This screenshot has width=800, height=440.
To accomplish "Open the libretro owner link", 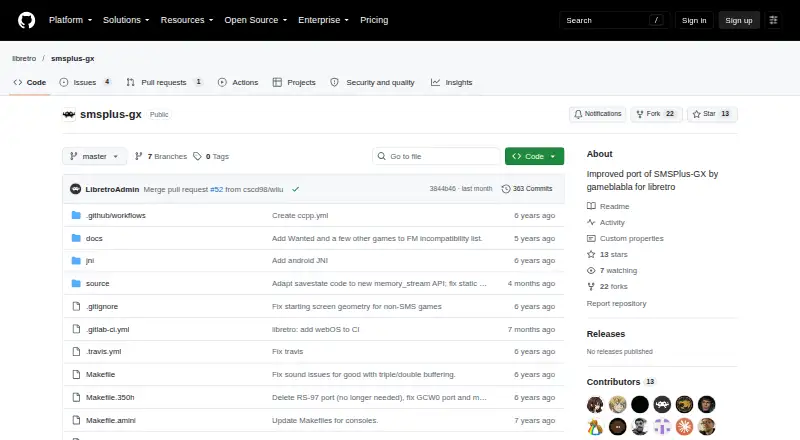I will pos(24,58).
